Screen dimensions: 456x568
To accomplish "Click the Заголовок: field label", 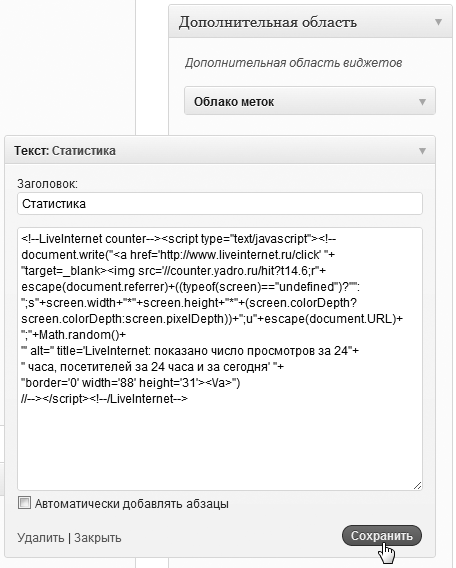I will coord(47,184).
